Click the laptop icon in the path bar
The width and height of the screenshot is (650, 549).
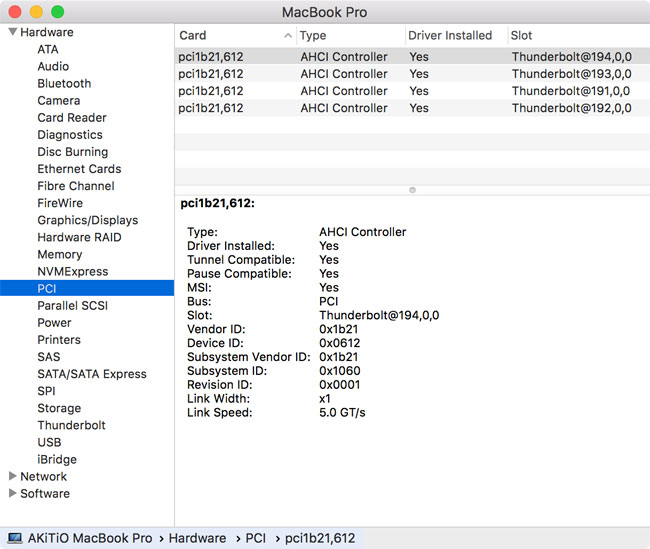[14, 538]
